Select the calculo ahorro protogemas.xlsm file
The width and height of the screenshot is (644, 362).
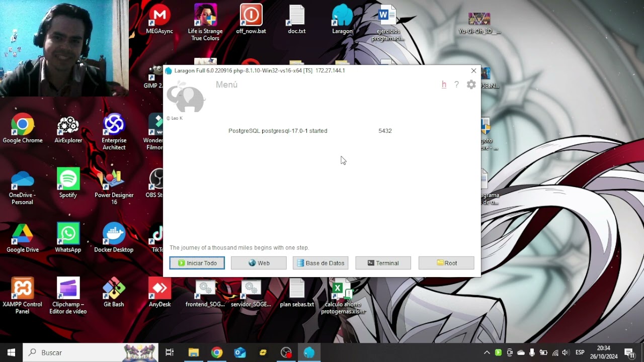343,297
